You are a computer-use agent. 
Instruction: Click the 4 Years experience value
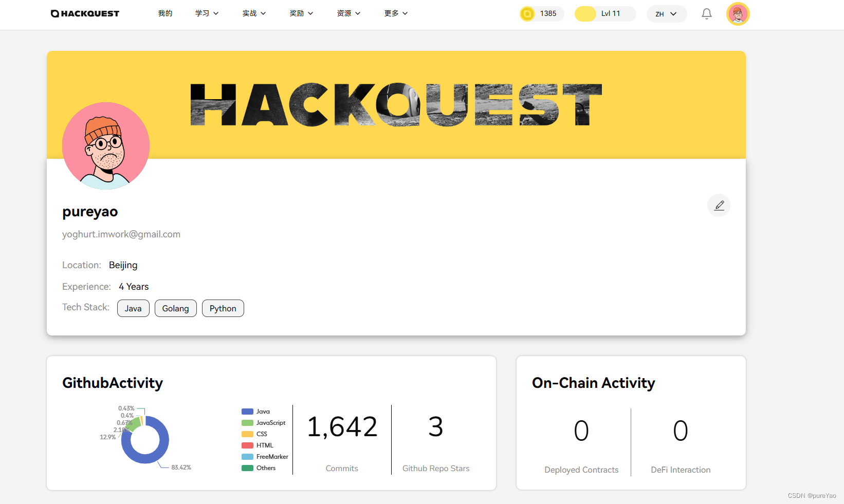(x=134, y=287)
